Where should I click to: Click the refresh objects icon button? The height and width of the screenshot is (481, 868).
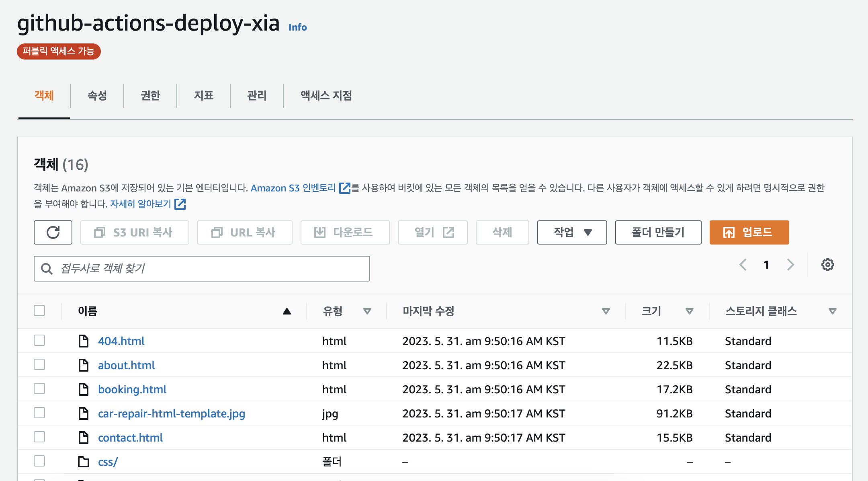click(53, 232)
